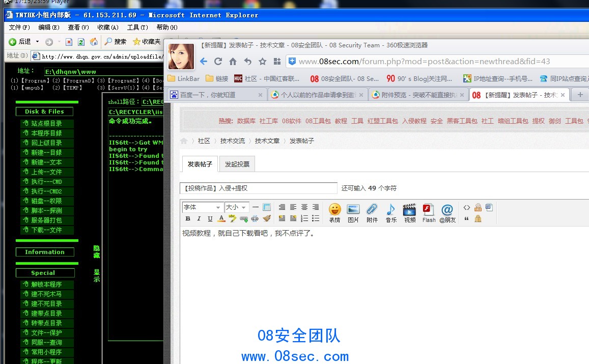Open 工具(T) menu in Internet Explorer
The width and height of the screenshot is (589, 364).
coord(137,27)
